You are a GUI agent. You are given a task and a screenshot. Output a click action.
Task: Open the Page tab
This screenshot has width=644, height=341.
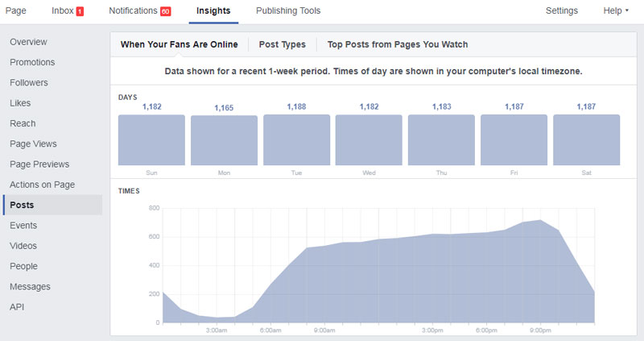tap(15, 10)
